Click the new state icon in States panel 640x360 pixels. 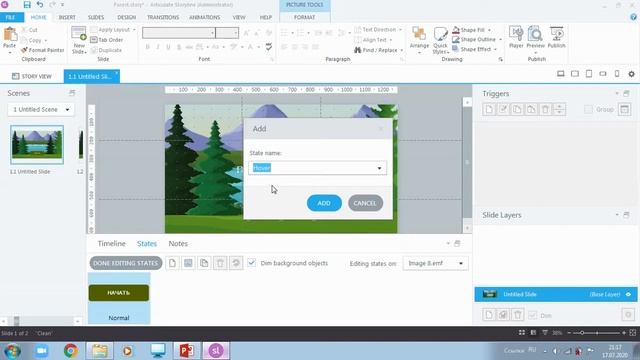pyautogui.click(x=172, y=263)
